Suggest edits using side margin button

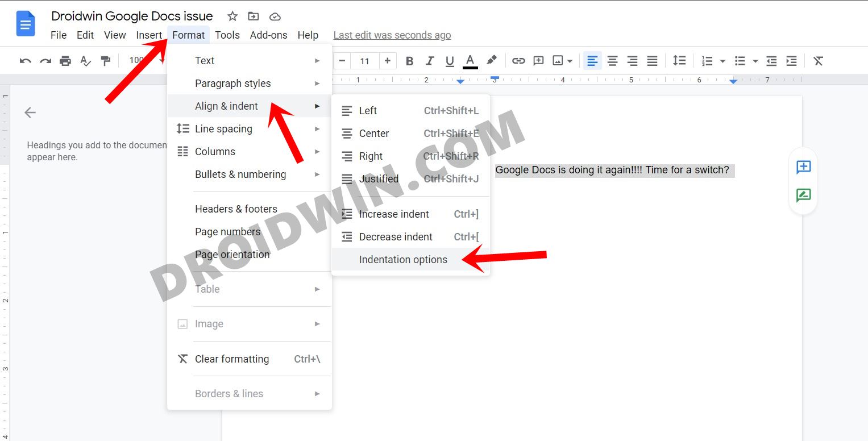[x=803, y=195]
